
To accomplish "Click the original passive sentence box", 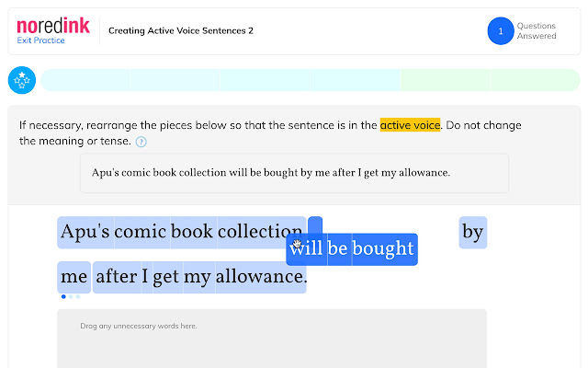I will 294,173.
